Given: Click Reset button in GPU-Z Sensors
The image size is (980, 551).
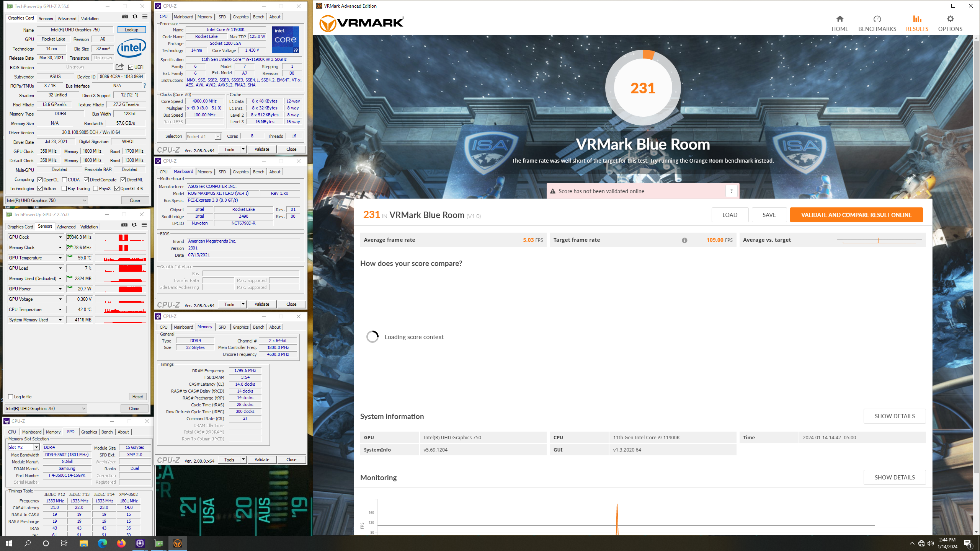Looking at the screenshot, I should coord(137,397).
